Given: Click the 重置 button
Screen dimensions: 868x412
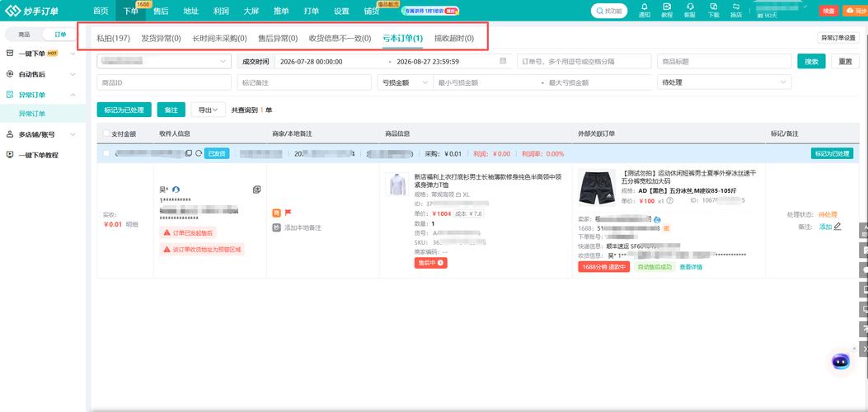Looking at the screenshot, I should click(845, 61).
